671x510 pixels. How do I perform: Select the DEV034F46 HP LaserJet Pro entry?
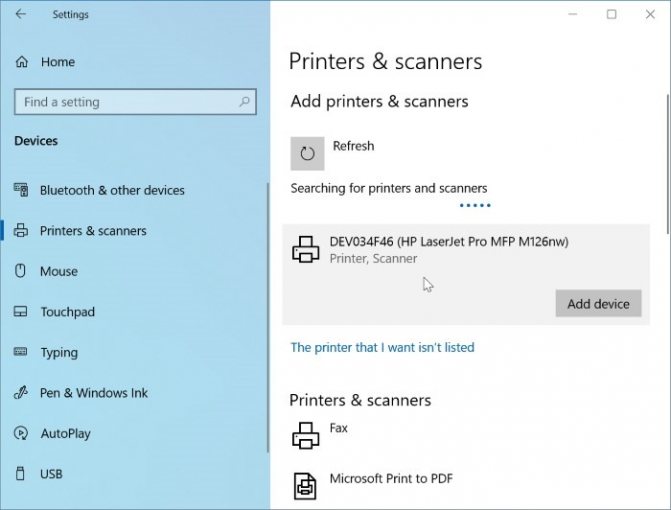coord(449,249)
